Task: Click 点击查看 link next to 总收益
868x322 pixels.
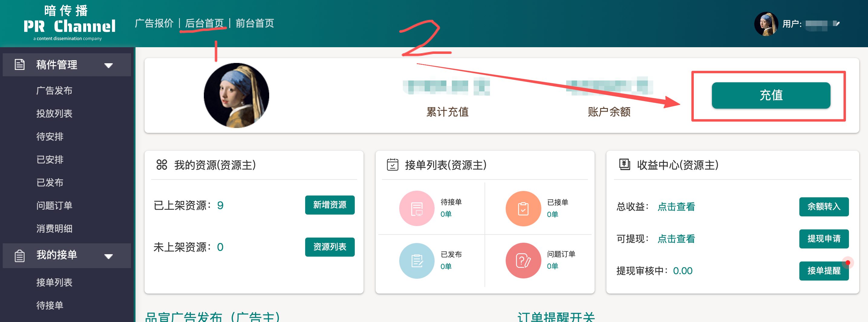Action: [676, 206]
